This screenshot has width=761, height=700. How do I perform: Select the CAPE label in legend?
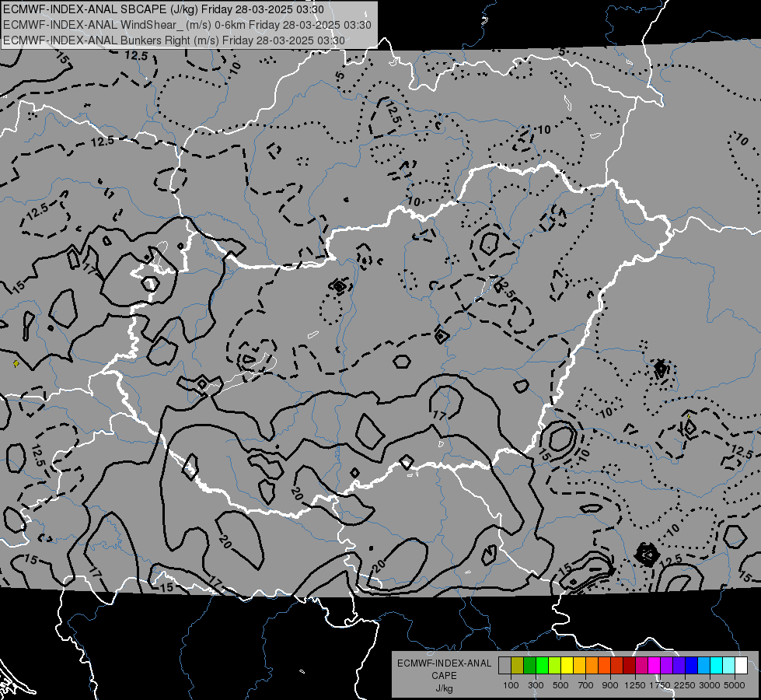pos(444,676)
